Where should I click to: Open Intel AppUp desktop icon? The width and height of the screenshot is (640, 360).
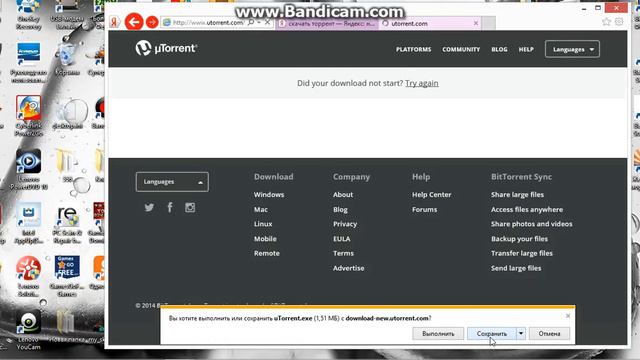point(28,223)
